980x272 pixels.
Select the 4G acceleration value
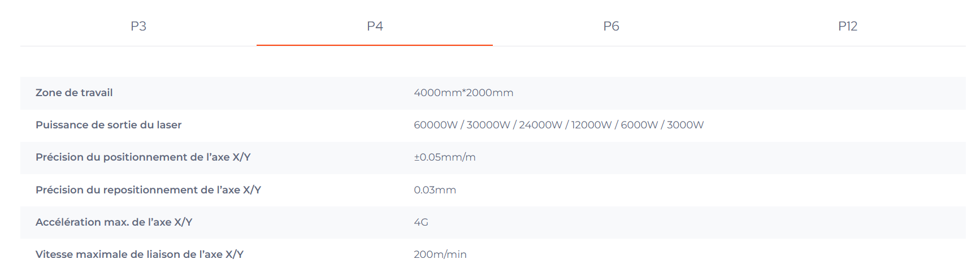(x=421, y=222)
